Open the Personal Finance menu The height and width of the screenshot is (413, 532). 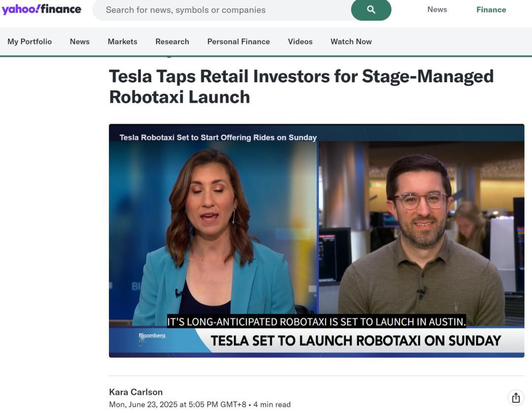coord(238,41)
